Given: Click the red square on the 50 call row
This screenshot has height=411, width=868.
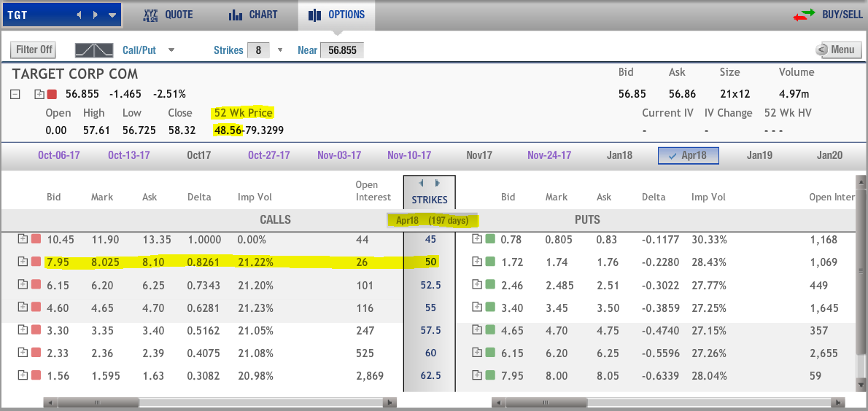Looking at the screenshot, I should 36,262.
